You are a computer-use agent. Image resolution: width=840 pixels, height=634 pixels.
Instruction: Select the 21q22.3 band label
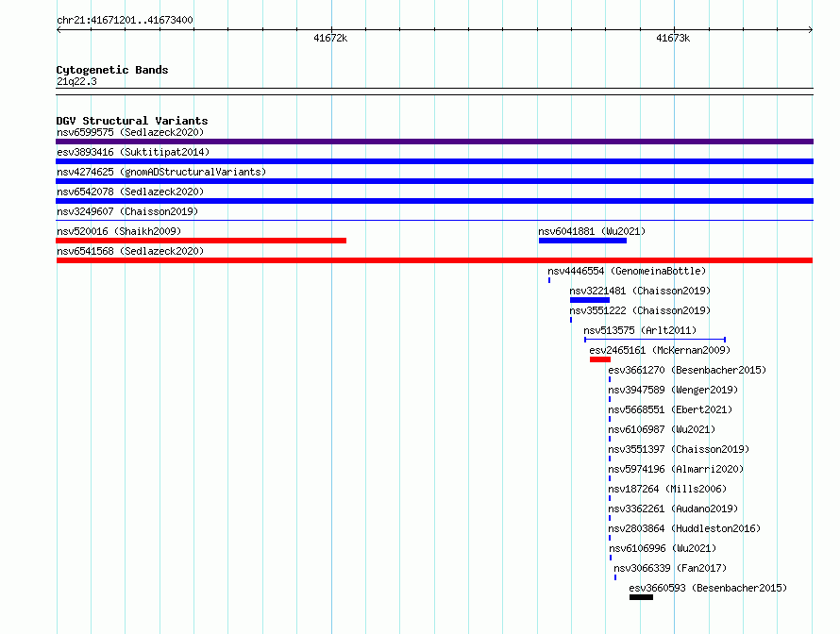click(x=76, y=81)
